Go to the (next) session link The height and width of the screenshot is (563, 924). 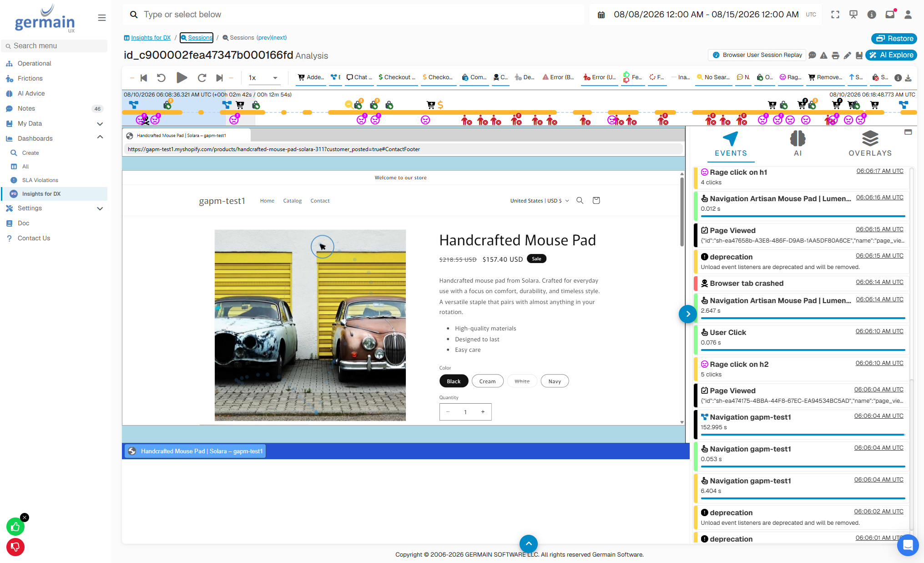[279, 38]
